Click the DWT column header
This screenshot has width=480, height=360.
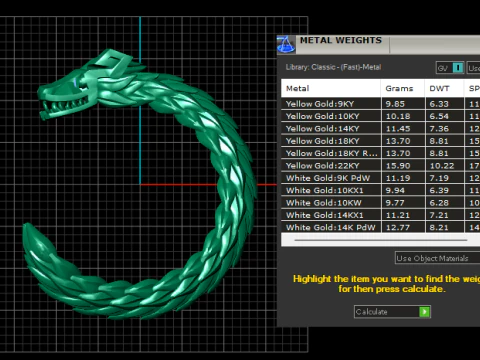444,88
